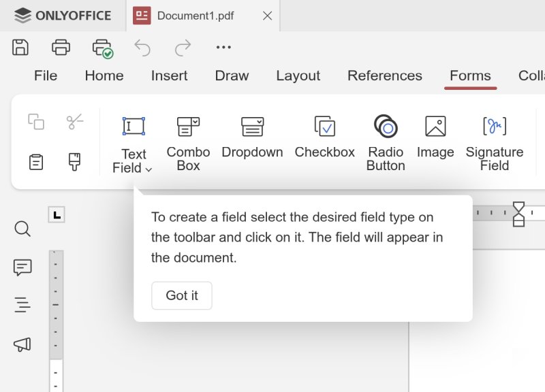Insert a Checkbox form field
This screenshot has width=545, height=392.
tap(324, 136)
